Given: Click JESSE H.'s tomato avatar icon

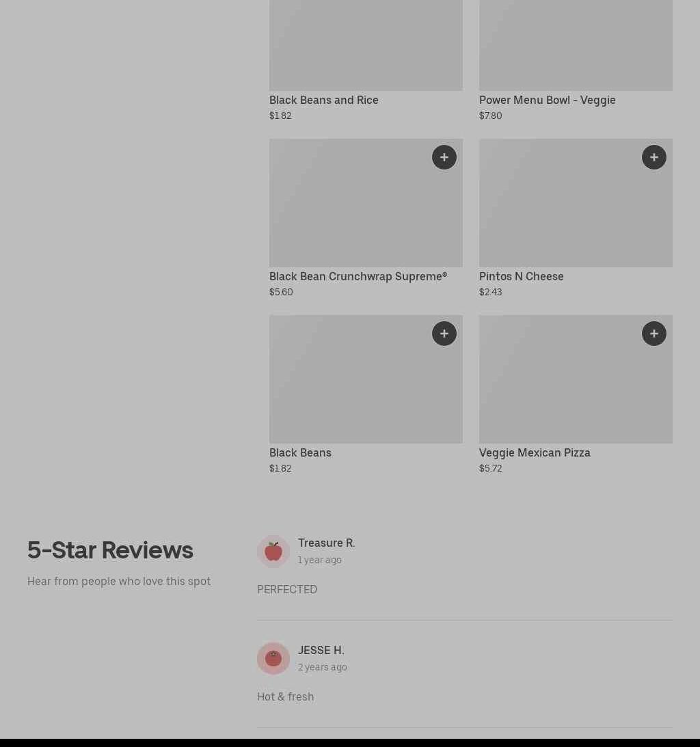Looking at the screenshot, I should [x=273, y=658].
